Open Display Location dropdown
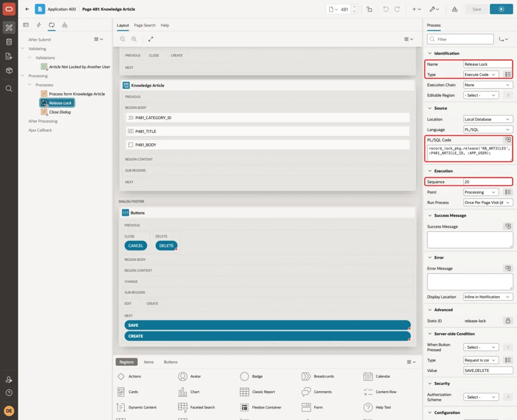The image size is (517, 420). tap(488, 297)
